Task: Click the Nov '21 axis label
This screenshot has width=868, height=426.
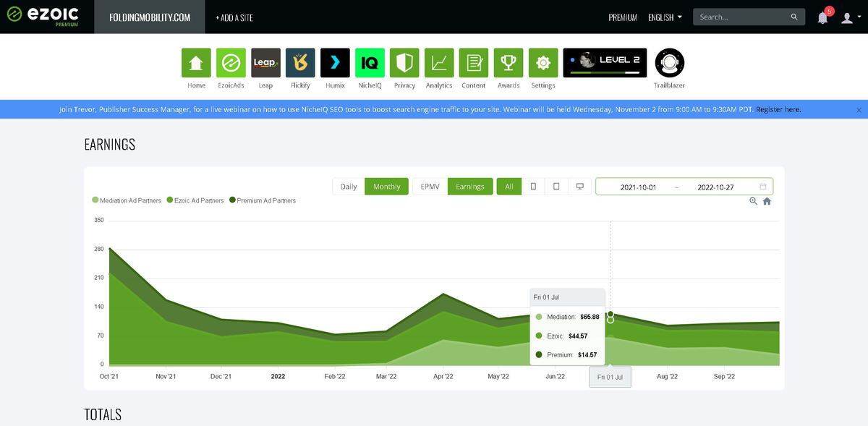Action: coord(166,376)
